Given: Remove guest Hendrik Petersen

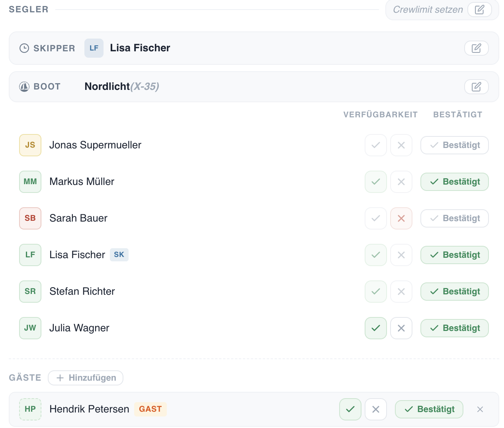Looking at the screenshot, I should pos(480,409).
